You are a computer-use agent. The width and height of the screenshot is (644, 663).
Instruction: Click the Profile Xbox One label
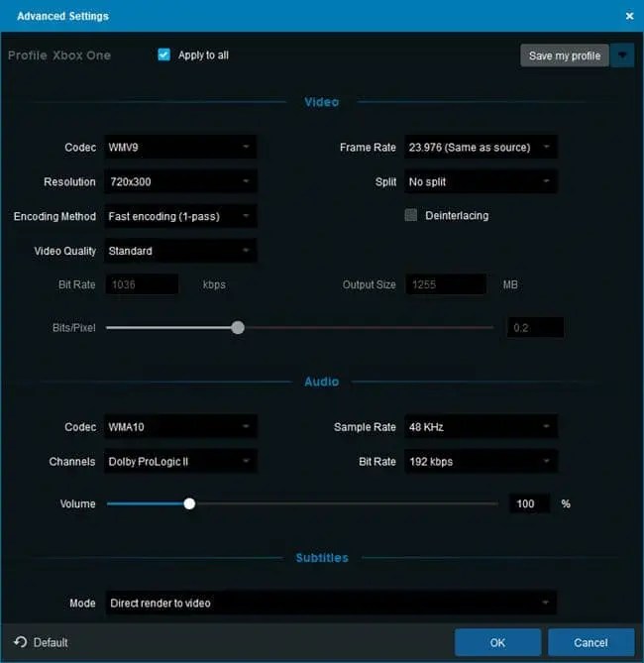[59, 55]
